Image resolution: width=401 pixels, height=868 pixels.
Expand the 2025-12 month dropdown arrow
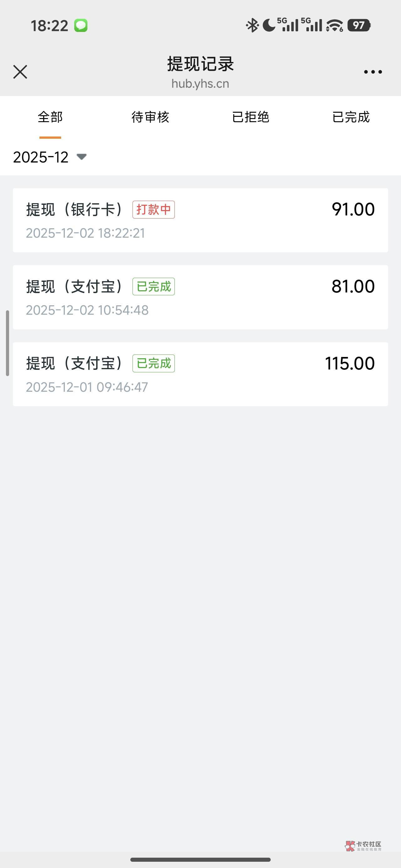coord(82,157)
